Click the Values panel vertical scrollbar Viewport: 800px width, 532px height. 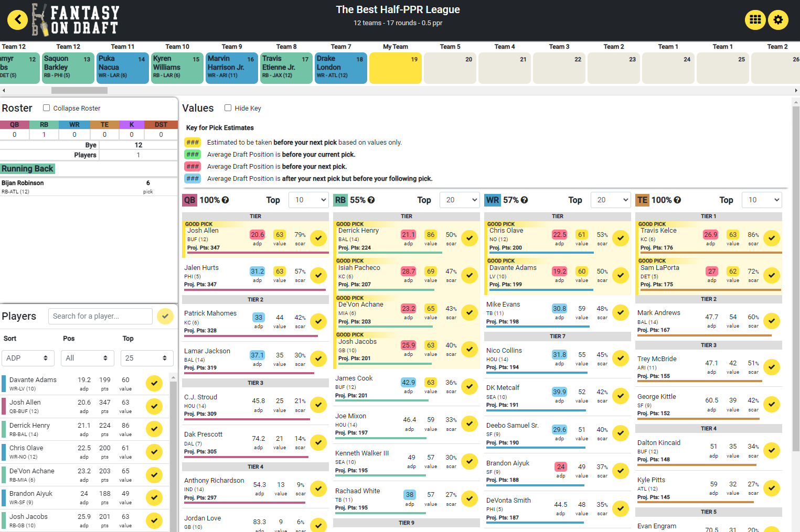coord(796,278)
